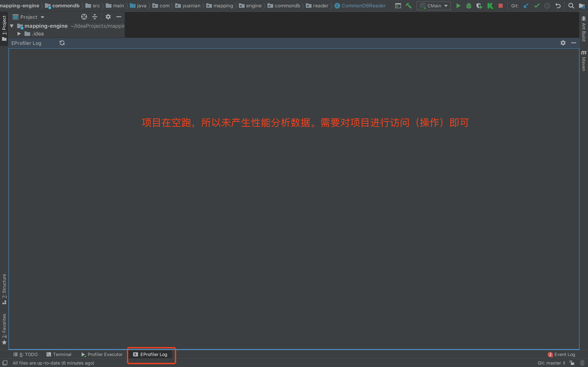Viewport: 588px width, 367px height.
Task: Commit changes with green checkmark
Action: point(537,6)
